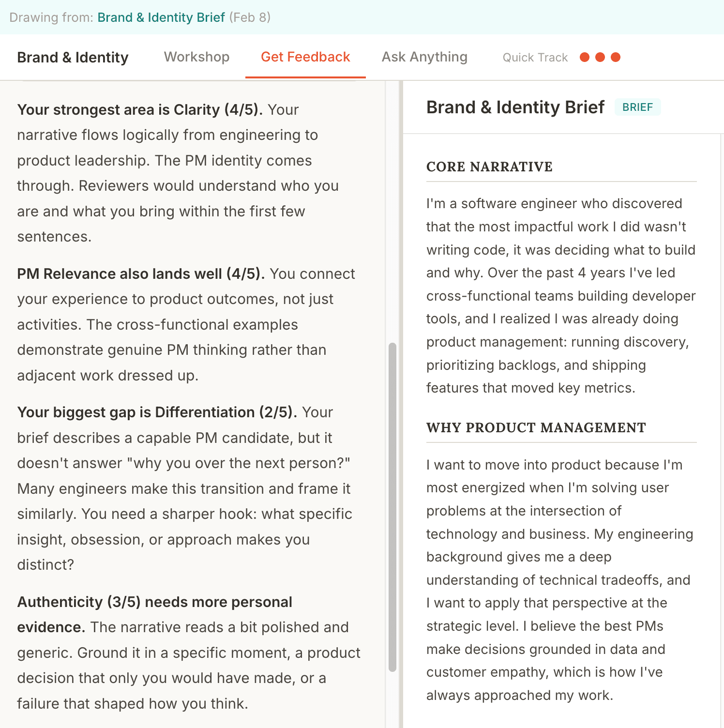The height and width of the screenshot is (728, 724).
Task: Click the Clarity (4/5) feedback heading
Action: [x=140, y=109]
